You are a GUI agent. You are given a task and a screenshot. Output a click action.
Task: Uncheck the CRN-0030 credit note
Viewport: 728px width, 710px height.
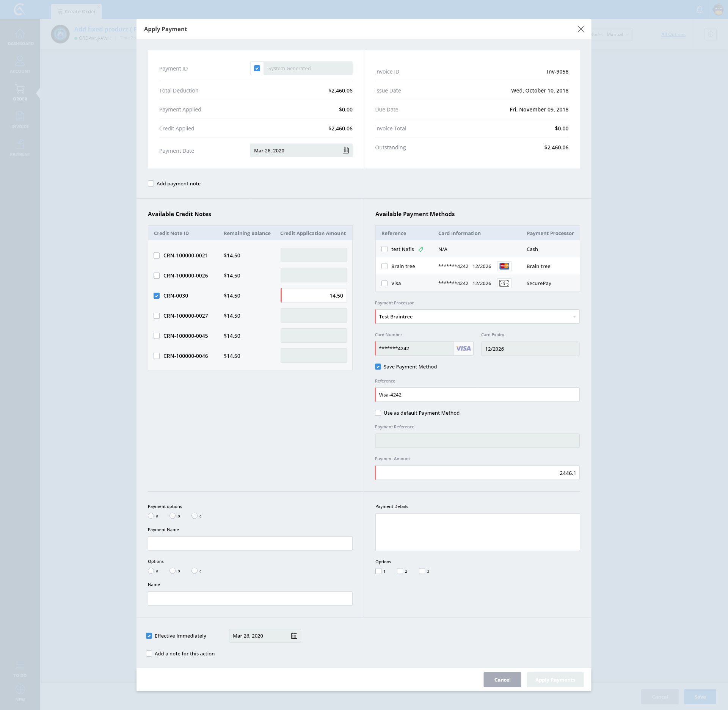pos(157,296)
